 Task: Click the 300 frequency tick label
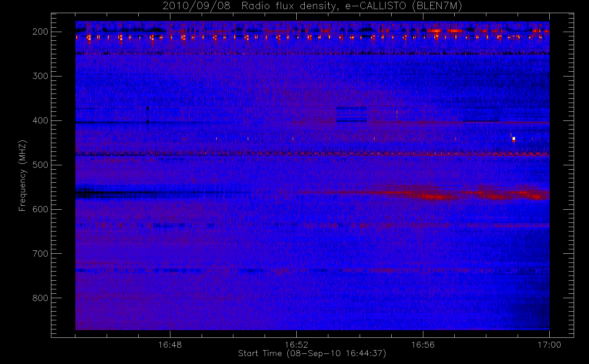(x=40, y=76)
